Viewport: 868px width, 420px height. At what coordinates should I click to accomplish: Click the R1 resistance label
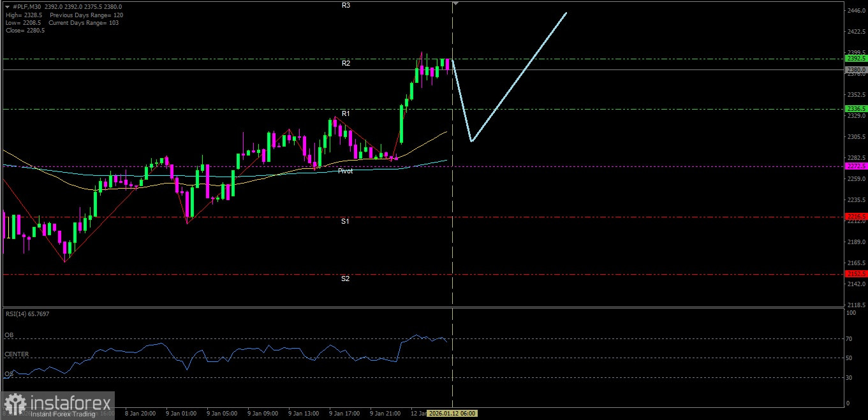point(346,113)
